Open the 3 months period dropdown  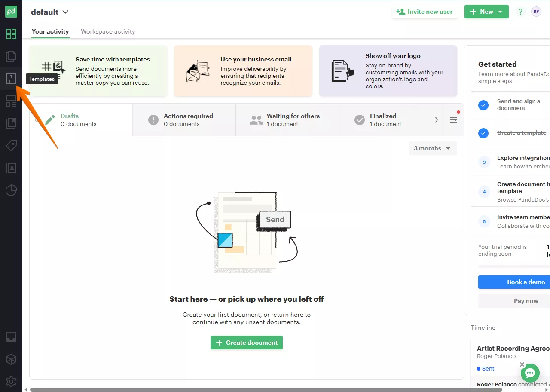(x=432, y=148)
